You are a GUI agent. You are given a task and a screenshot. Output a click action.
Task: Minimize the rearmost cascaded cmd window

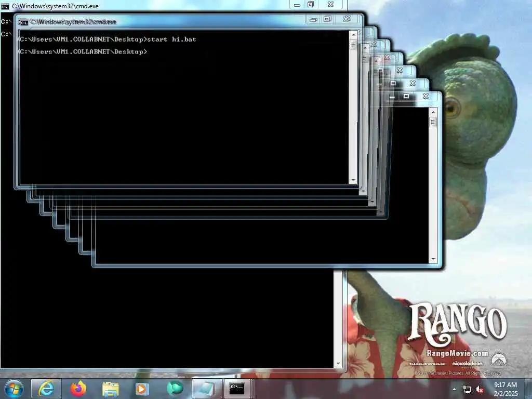point(392,97)
